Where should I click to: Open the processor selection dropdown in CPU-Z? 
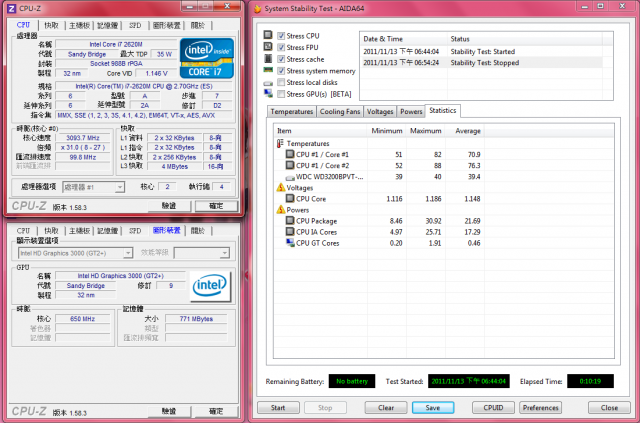(95, 187)
